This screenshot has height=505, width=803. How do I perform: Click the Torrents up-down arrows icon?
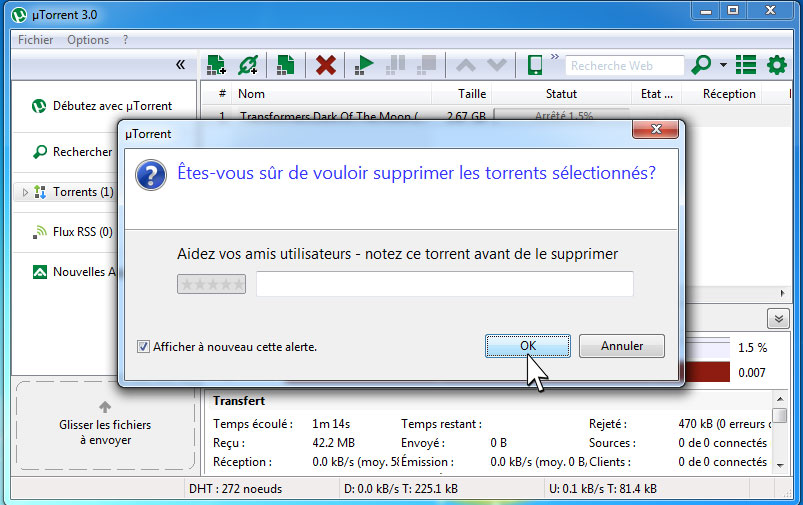click(x=40, y=192)
